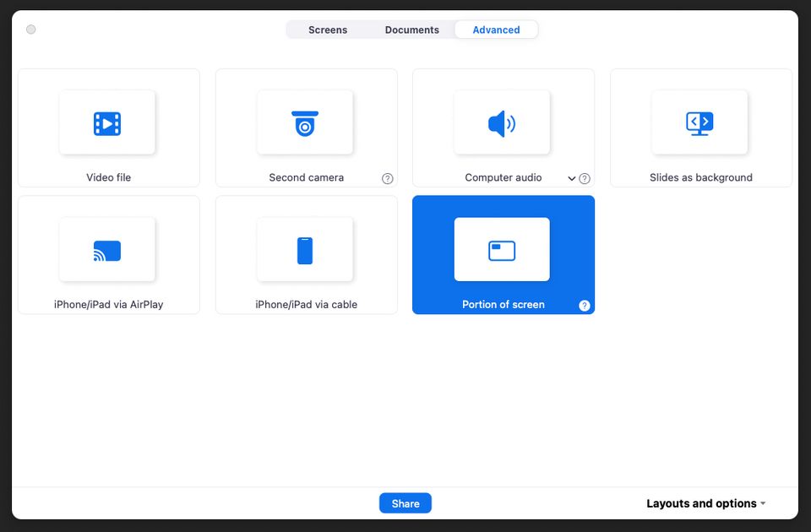Open Computer audio help info
Image resolution: width=811 pixels, height=532 pixels.
coord(584,178)
